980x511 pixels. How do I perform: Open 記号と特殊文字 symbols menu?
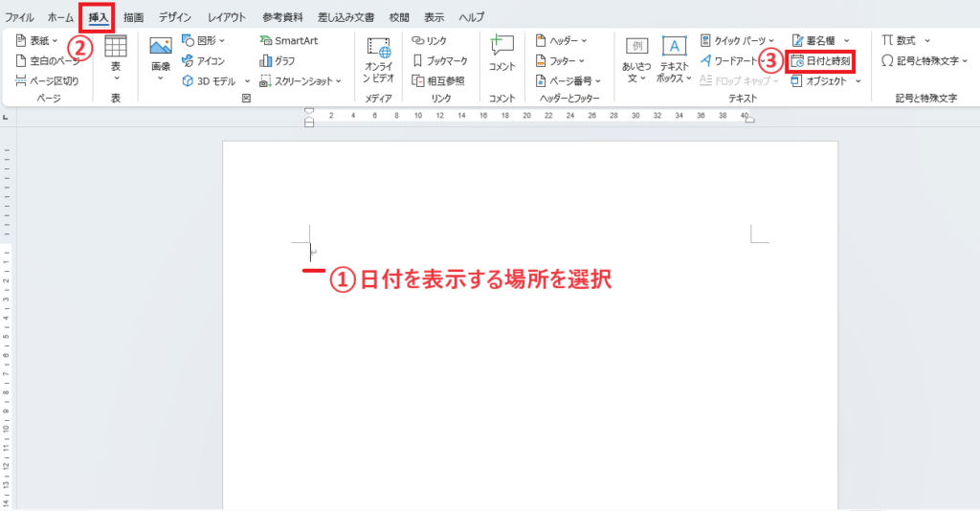[924, 60]
